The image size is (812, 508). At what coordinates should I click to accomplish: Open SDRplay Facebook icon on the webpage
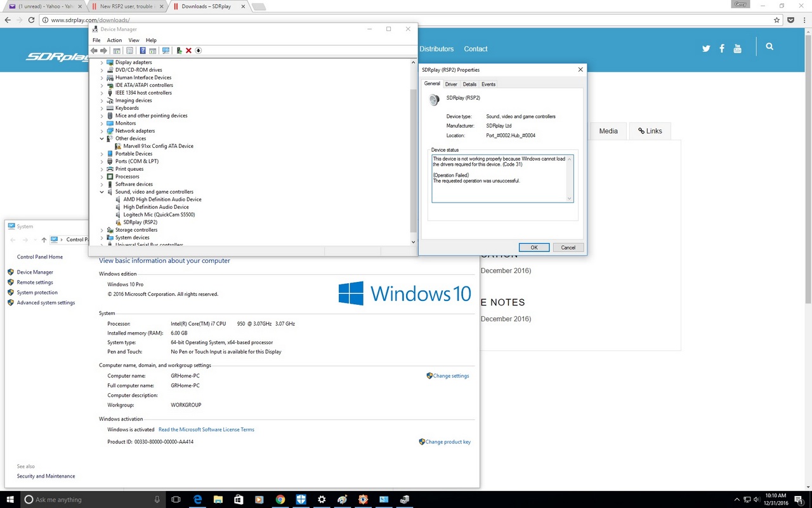(x=722, y=48)
